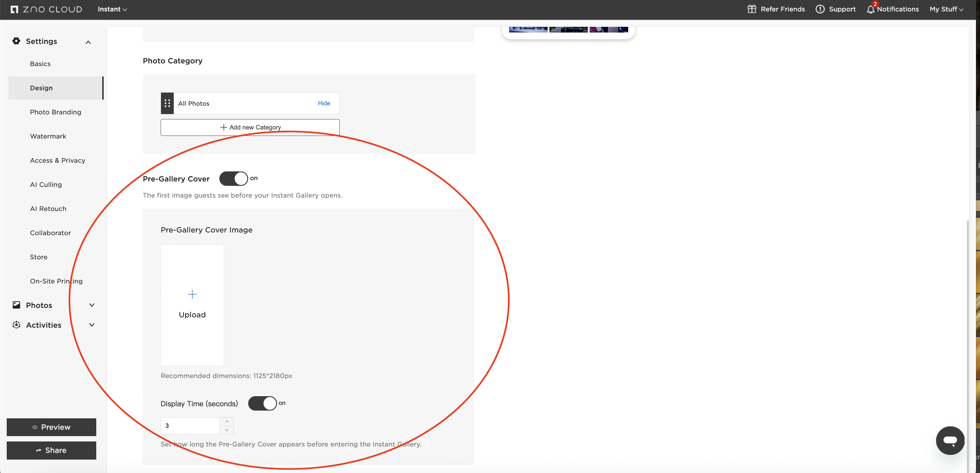The width and height of the screenshot is (980, 473).
Task: Click the Preview button
Action: 51,427
